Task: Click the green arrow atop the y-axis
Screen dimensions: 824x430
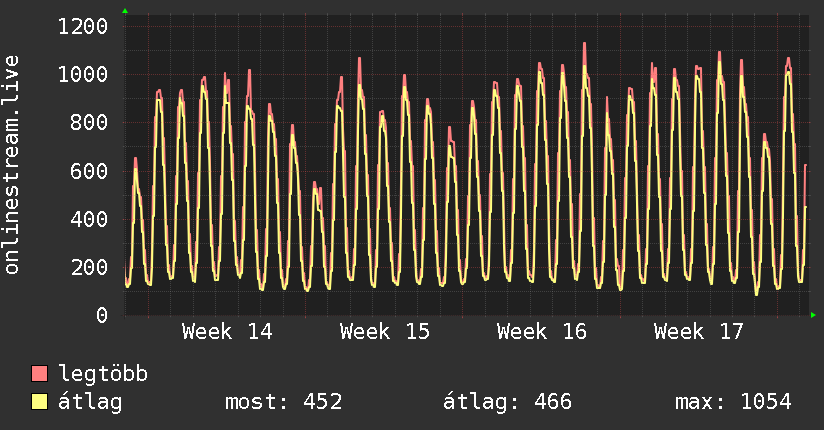Action: pos(125,11)
